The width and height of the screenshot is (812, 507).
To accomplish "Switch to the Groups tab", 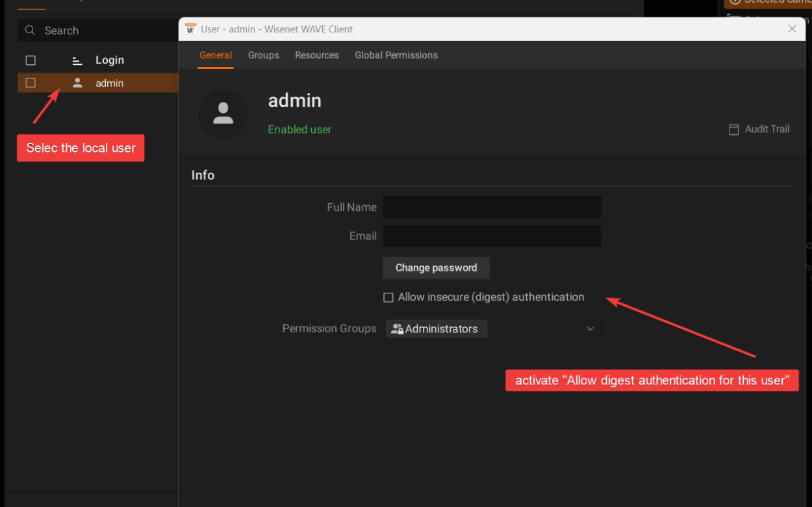I will [x=263, y=55].
